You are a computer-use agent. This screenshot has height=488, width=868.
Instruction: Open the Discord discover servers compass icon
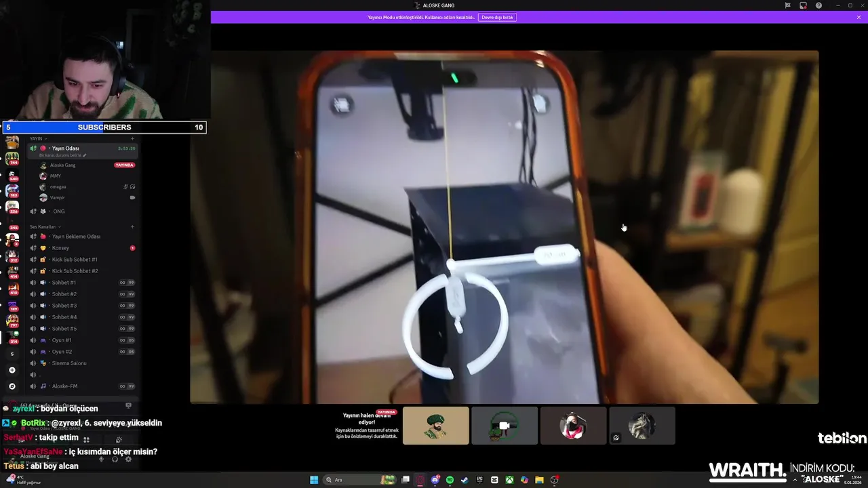(x=12, y=386)
